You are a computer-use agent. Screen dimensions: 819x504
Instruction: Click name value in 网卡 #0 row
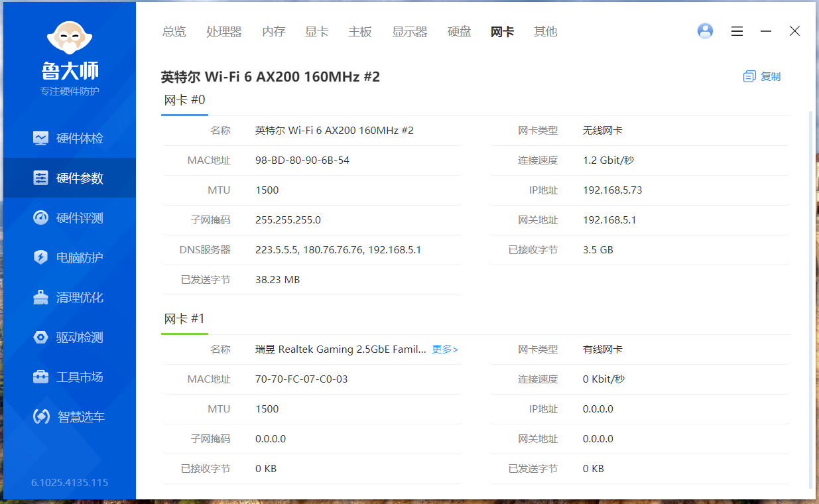tap(334, 130)
